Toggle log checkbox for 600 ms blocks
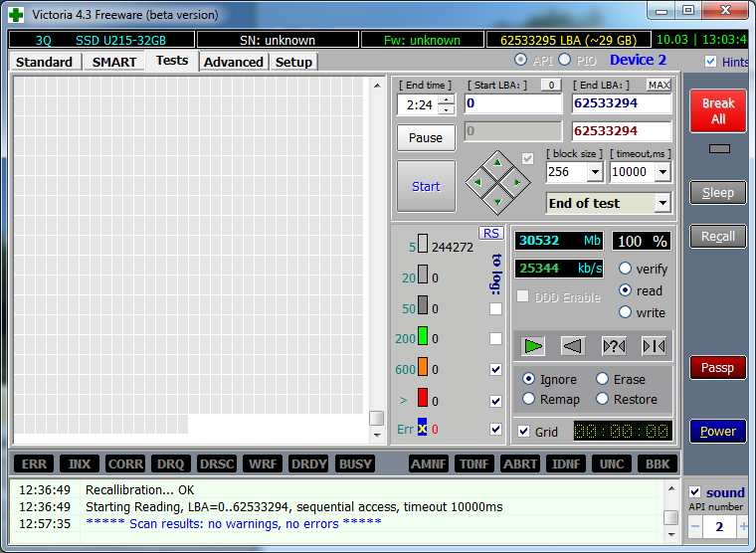The width and height of the screenshot is (756, 553). point(495,369)
